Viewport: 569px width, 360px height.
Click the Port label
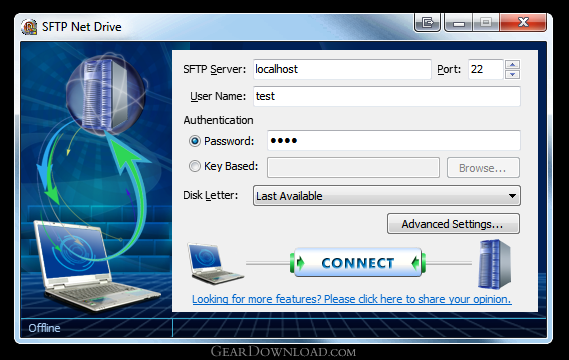[x=449, y=69]
